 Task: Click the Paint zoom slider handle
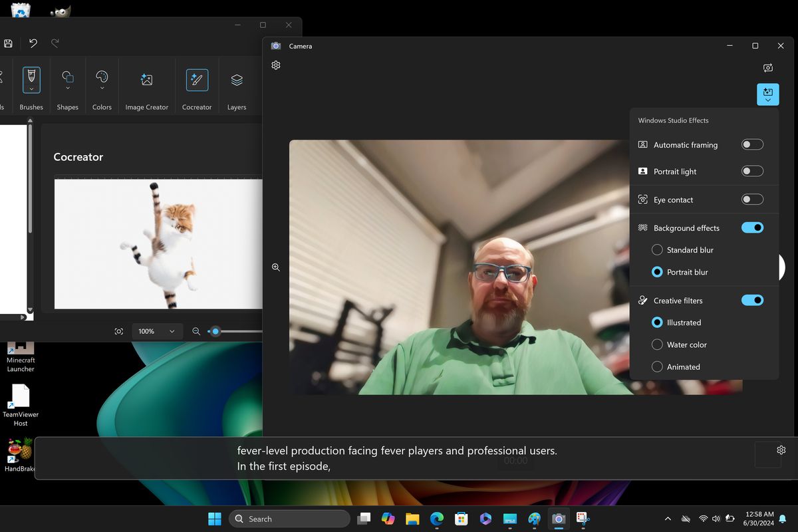215,331
